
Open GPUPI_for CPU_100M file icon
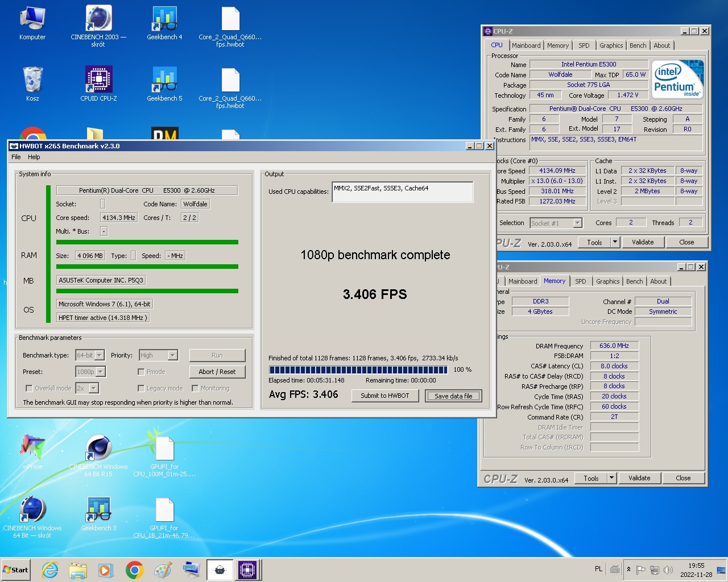164,456
